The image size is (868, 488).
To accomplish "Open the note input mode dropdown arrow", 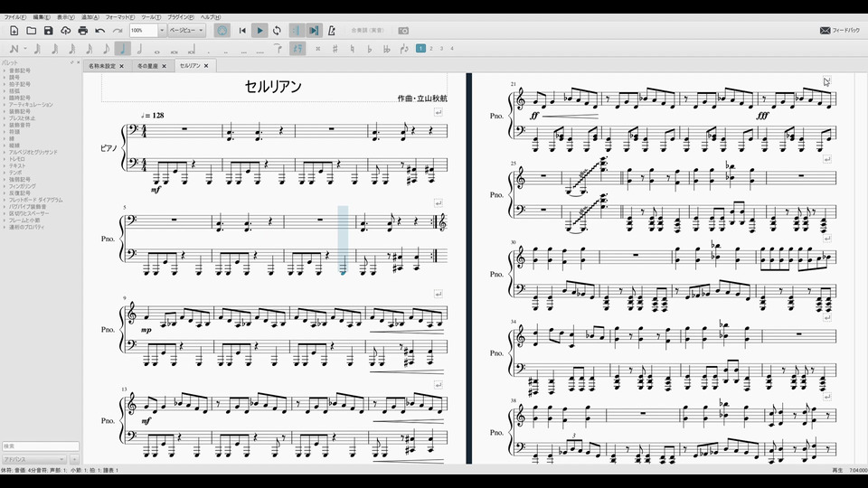I will pos(25,49).
